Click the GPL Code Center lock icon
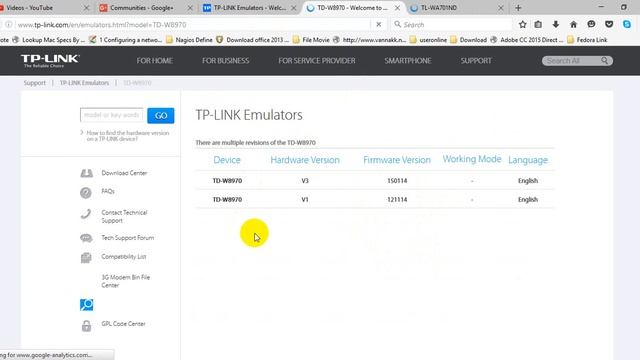 coord(86,326)
